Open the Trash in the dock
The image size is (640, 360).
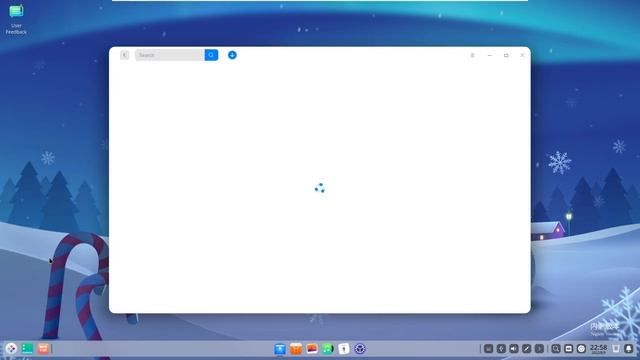point(616,349)
